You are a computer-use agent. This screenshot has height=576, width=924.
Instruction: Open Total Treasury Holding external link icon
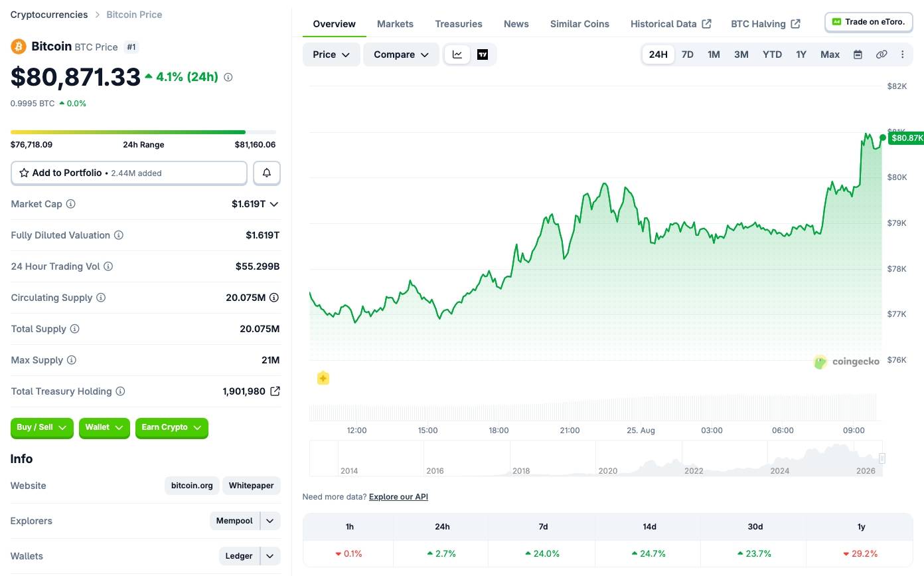tap(275, 391)
